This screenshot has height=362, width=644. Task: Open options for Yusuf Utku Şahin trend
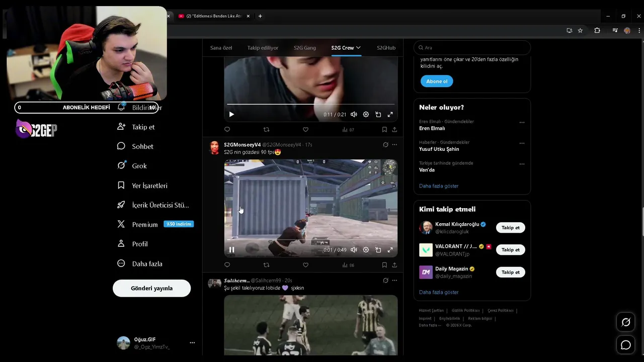point(522,143)
